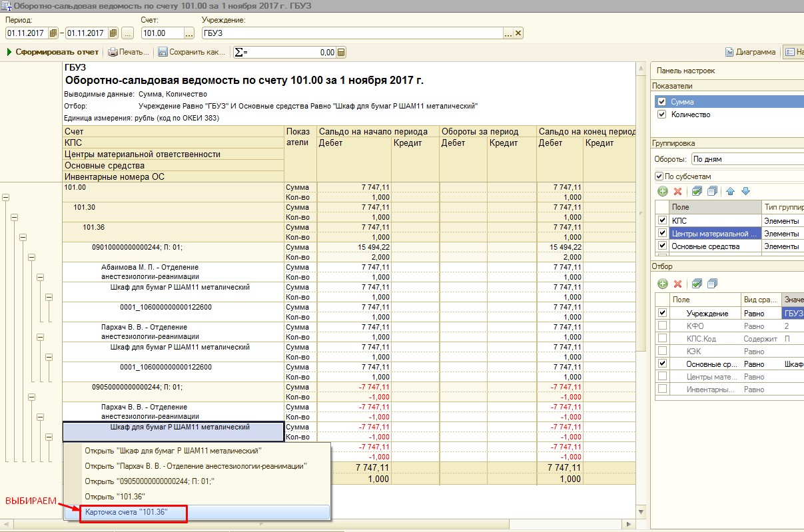
Task: Add a new grouping field with green plus
Action: point(662,191)
